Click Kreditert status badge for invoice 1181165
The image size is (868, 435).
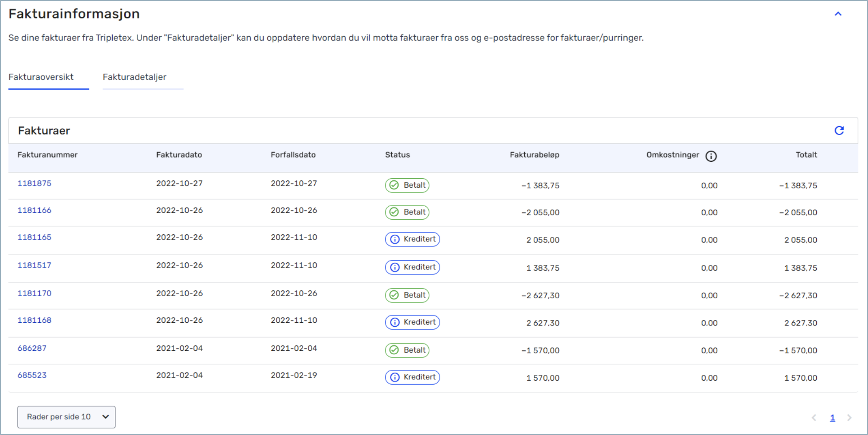click(412, 240)
